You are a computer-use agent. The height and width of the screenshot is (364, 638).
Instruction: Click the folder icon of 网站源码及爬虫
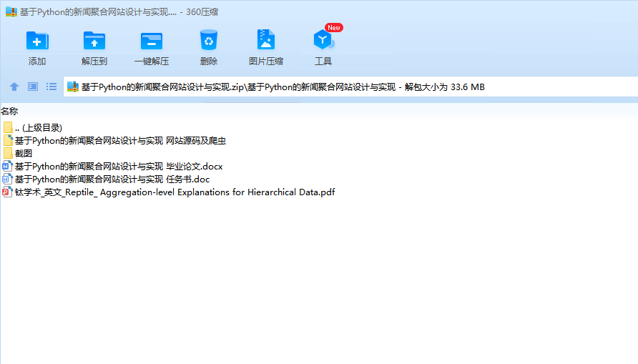(8, 141)
